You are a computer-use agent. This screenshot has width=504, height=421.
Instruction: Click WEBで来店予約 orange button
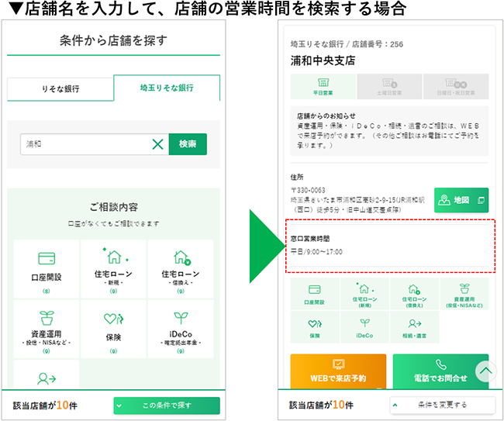click(338, 371)
